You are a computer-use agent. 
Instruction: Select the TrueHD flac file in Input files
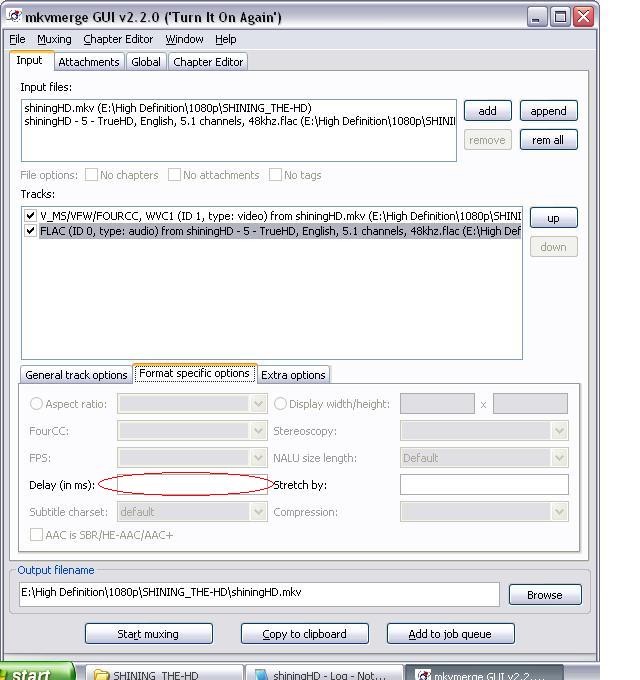click(238, 121)
